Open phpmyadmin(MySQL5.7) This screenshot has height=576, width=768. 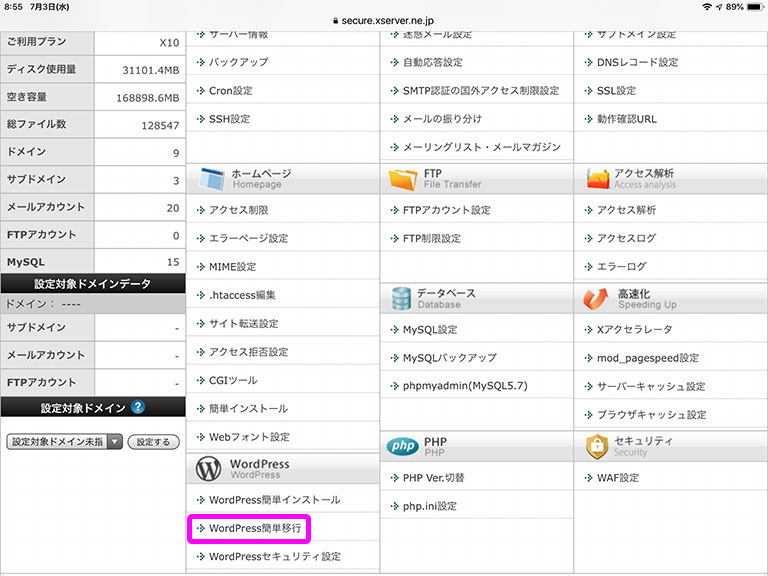tap(465, 386)
